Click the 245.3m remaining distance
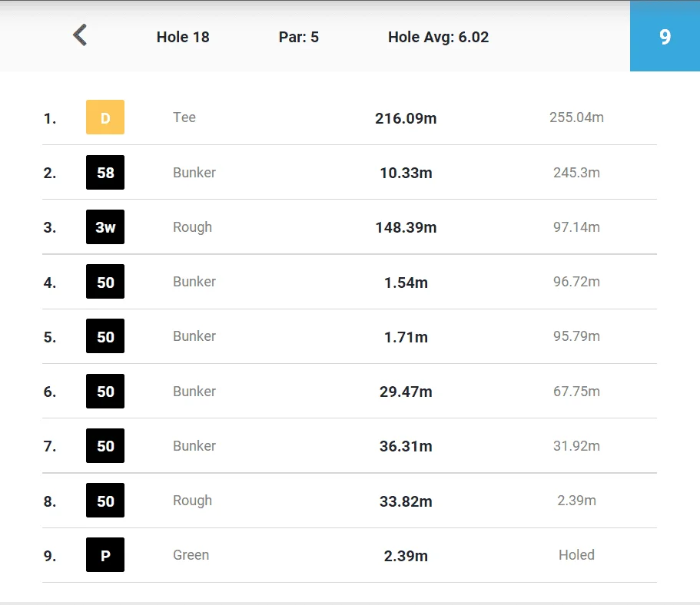The image size is (700, 605). point(576,172)
